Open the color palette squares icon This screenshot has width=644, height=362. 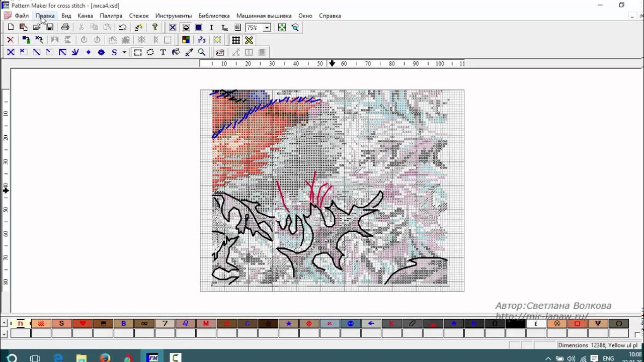coord(186,40)
